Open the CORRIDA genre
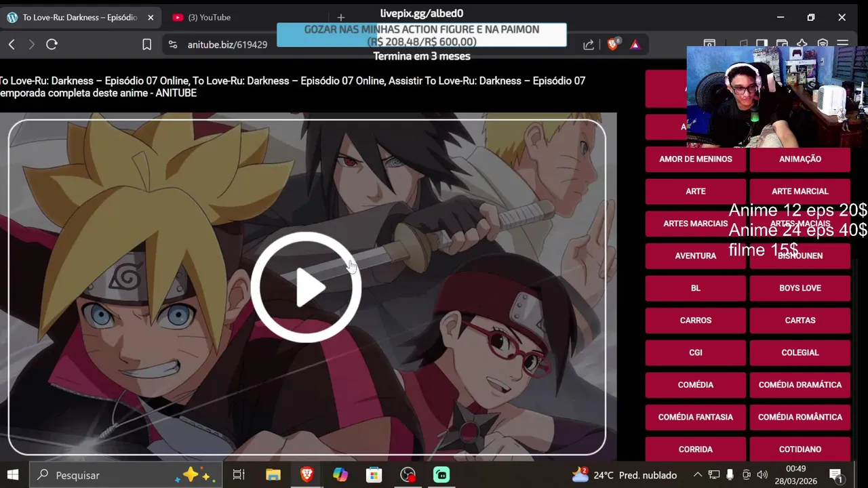The image size is (868, 488). (x=696, y=449)
